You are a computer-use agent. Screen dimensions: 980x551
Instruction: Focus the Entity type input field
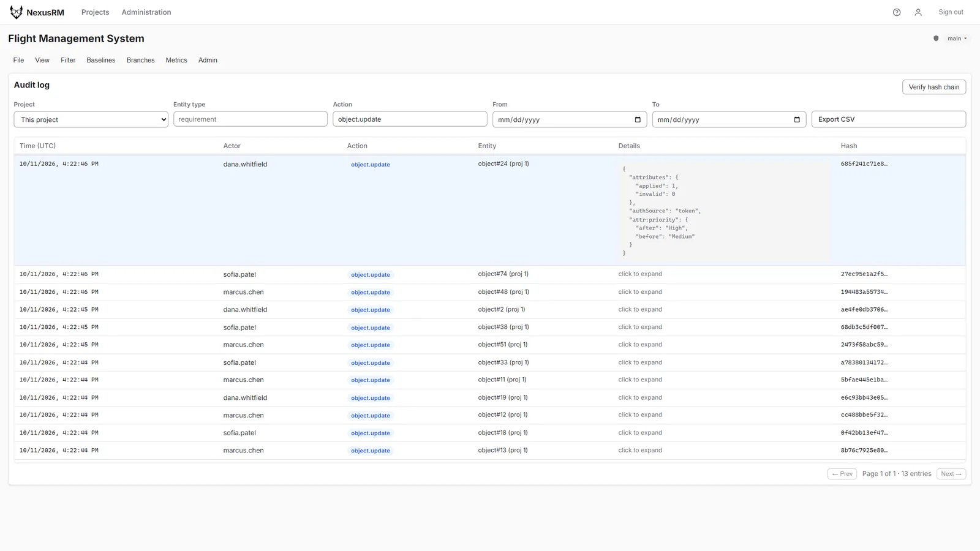tap(251, 119)
